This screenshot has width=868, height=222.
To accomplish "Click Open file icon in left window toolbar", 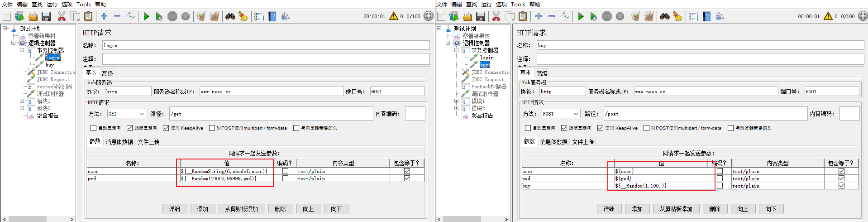I will coord(33,16).
